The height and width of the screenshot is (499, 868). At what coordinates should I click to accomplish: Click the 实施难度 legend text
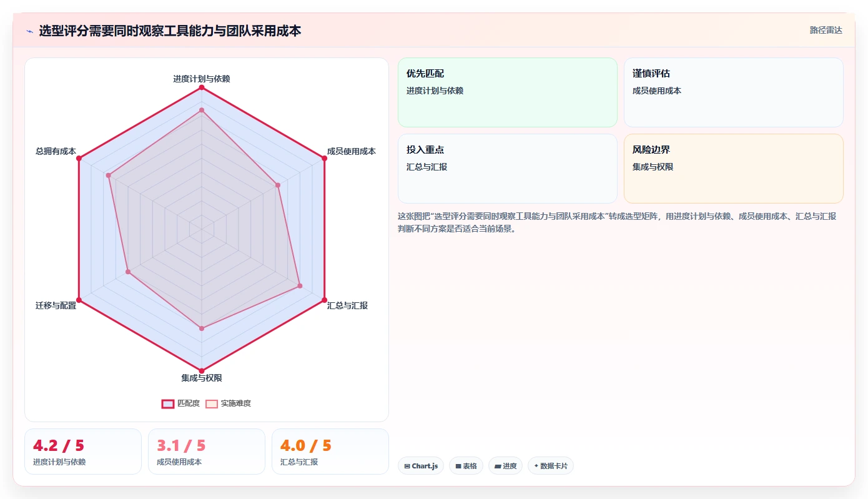coord(236,403)
